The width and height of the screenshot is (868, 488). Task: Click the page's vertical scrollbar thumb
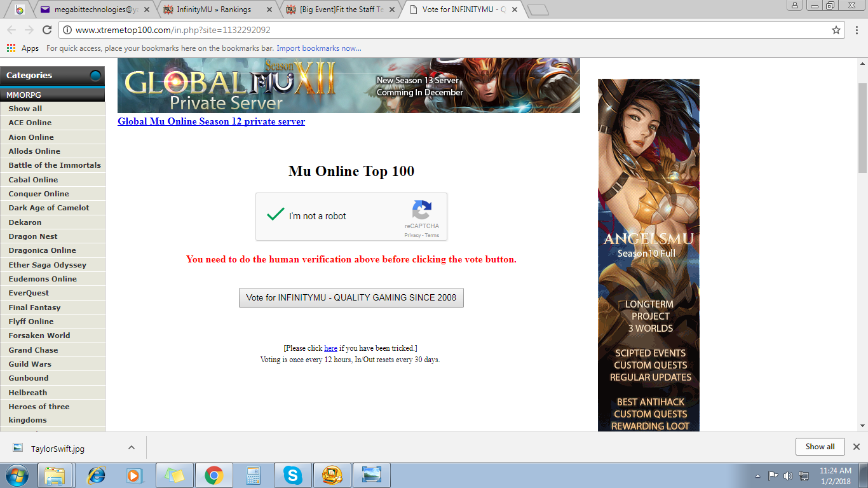click(x=862, y=127)
